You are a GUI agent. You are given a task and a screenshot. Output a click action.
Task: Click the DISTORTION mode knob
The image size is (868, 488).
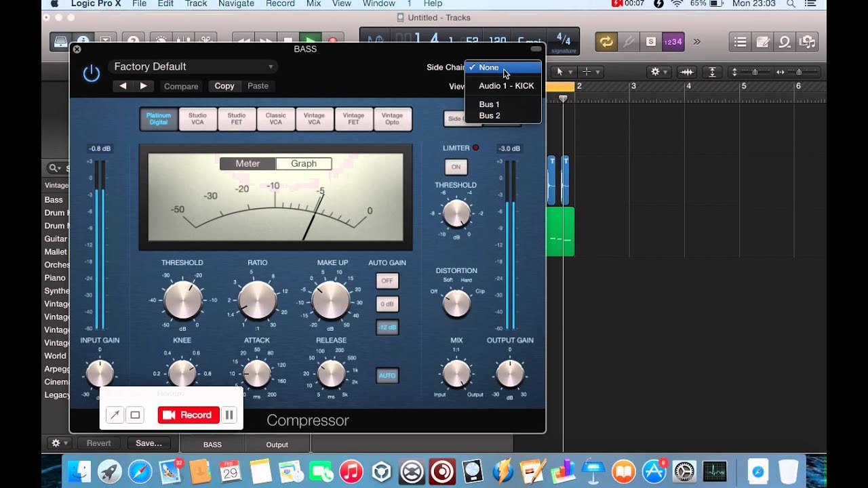(456, 304)
